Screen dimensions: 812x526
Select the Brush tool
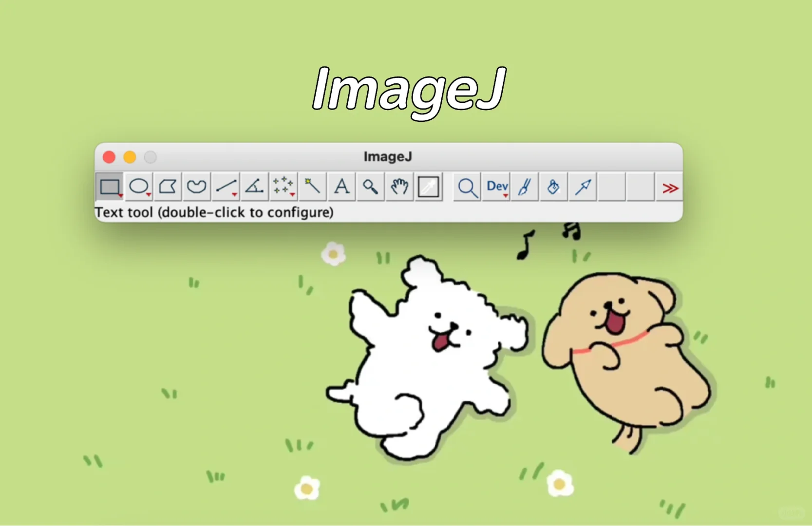click(525, 187)
